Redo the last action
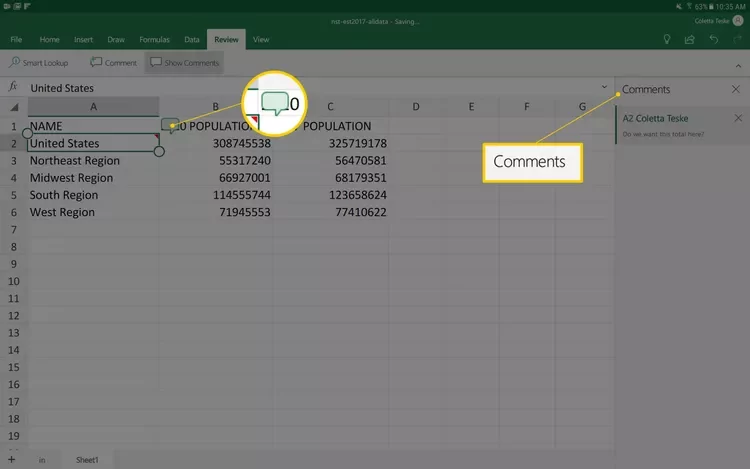 [x=736, y=39]
